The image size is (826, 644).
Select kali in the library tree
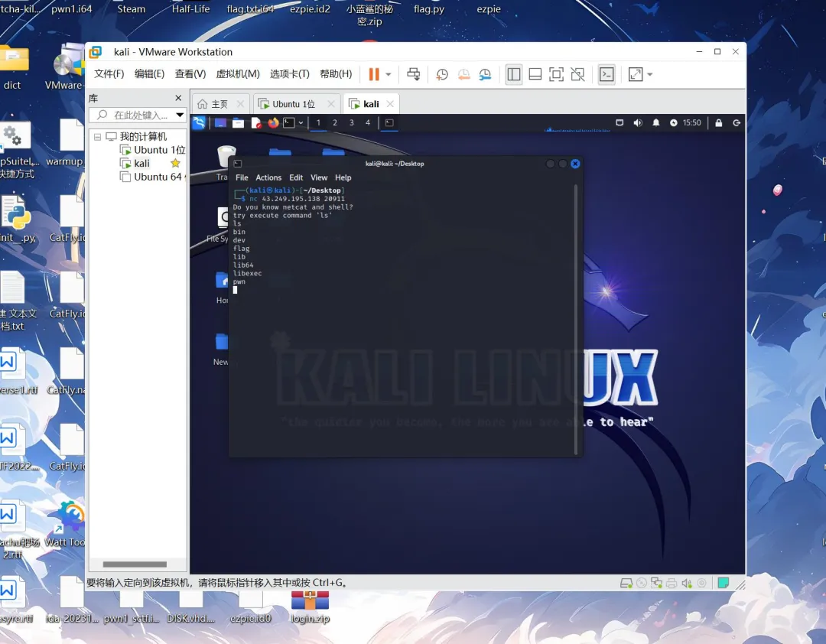[135, 164]
